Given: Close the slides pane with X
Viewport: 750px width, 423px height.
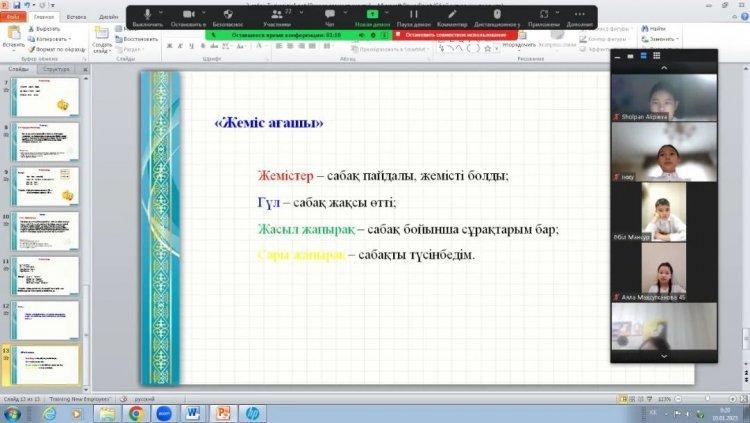Looking at the screenshot, I should click(x=85, y=69).
